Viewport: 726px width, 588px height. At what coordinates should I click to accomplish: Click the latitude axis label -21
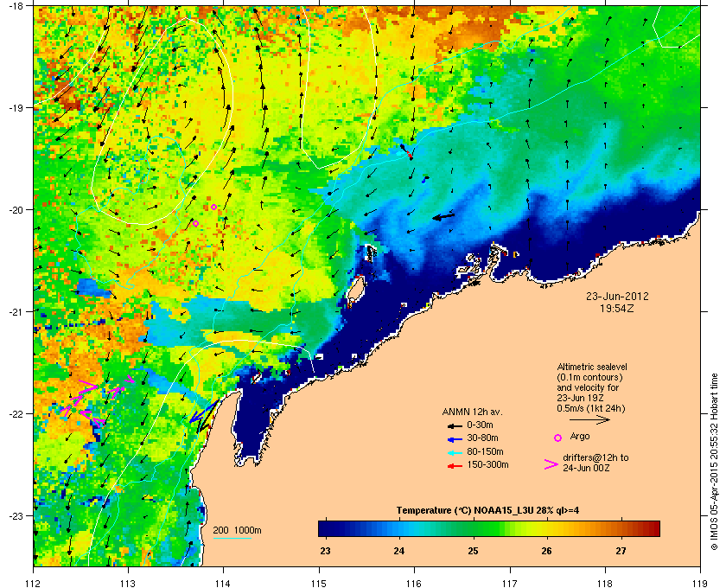(16, 312)
